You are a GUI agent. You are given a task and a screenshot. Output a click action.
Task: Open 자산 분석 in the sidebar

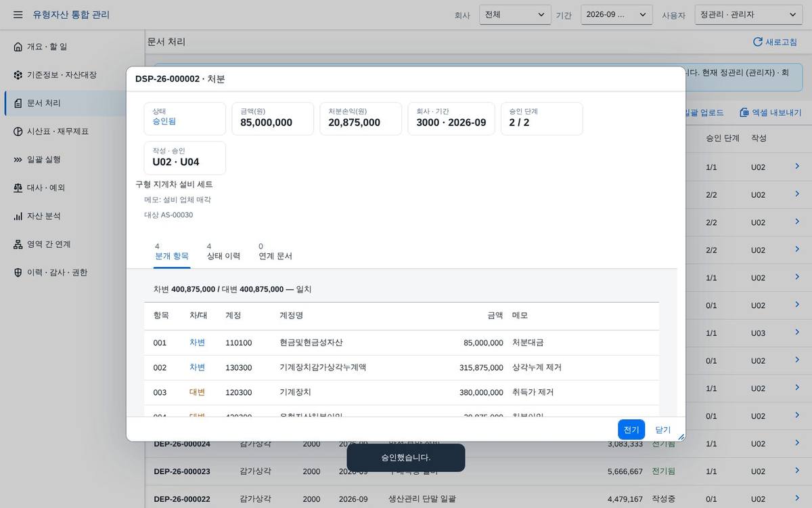pyautogui.click(x=72, y=216)
